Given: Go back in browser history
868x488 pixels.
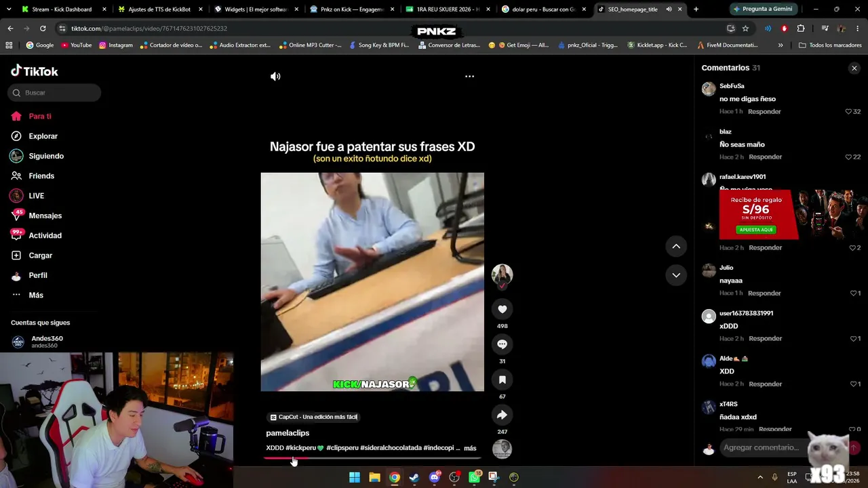Looking at the screenshot, I should coord(10,28).
